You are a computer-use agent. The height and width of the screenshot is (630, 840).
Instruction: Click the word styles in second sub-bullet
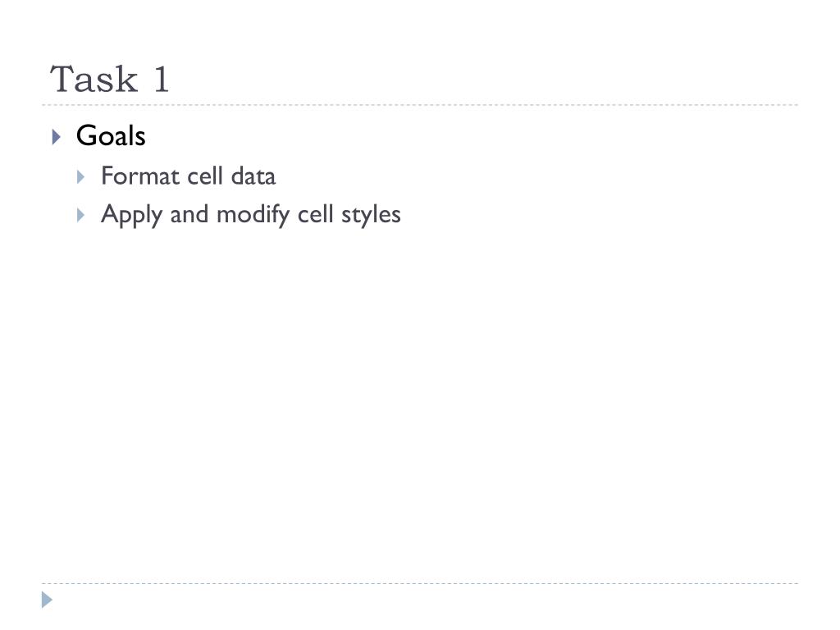click(x=372, y=216)
